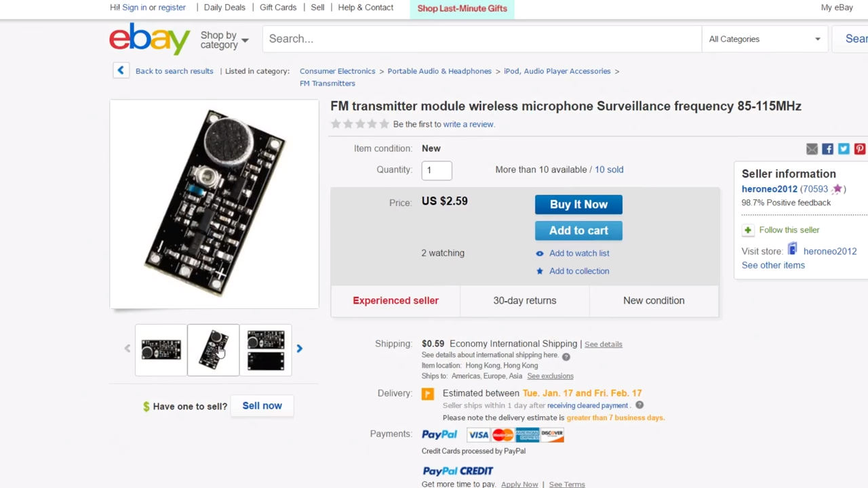Share item via email envelope icon
This screenshot has height=488, width=868.
(x=812, y=148)
